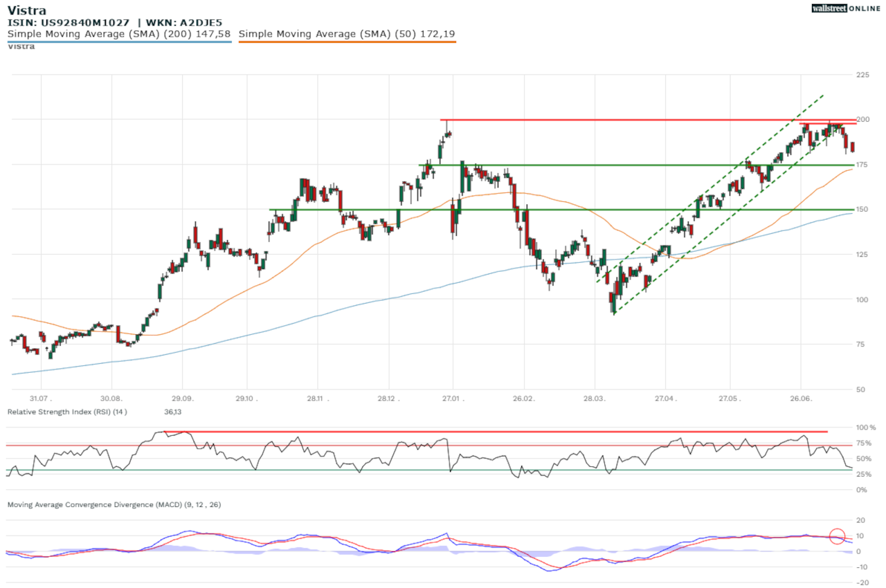
Task: Click the 100 % RSI axis label
Action: (866, 428)
